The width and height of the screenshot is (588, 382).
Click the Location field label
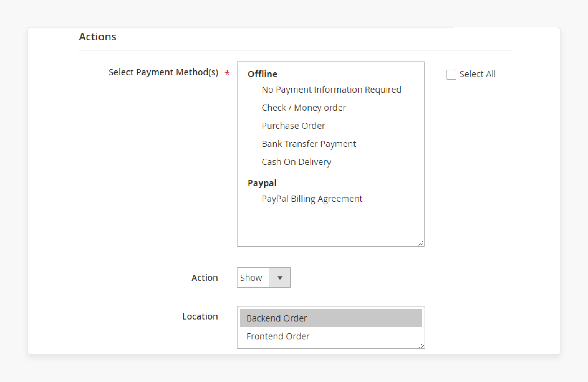200,316
